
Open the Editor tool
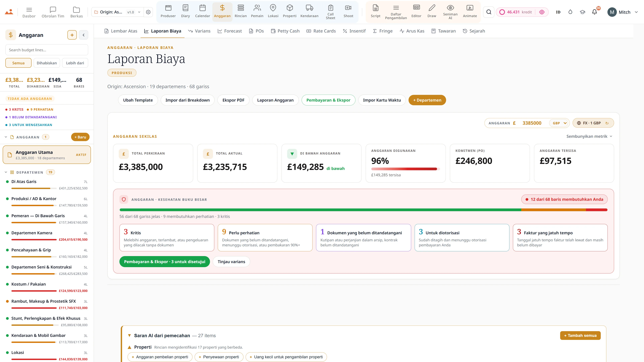416,12
